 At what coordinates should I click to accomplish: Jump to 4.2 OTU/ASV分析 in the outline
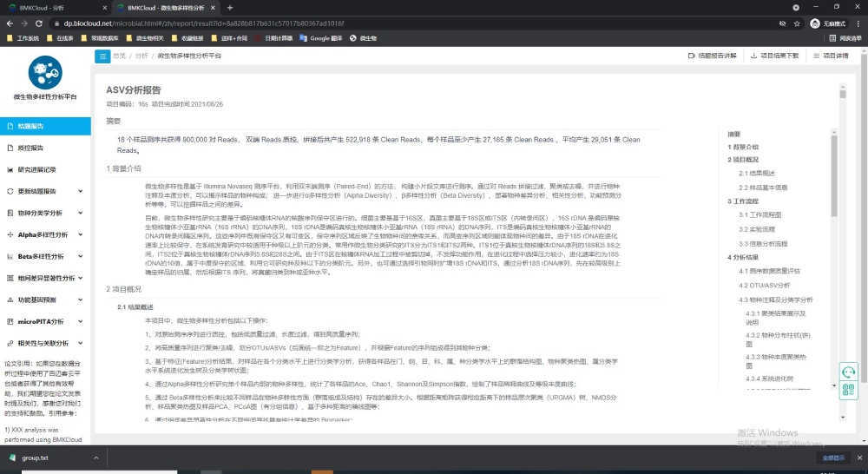point(764,285)
